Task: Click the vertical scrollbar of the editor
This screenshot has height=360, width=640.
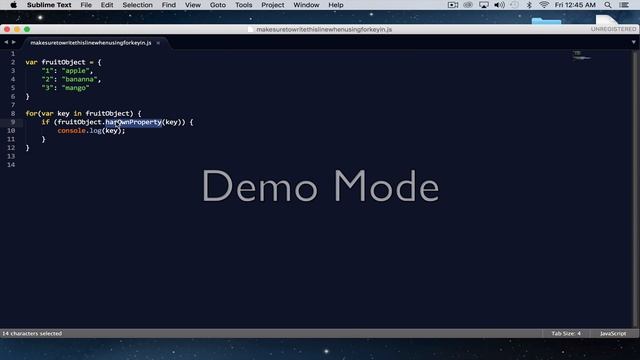Action: (x=635, y=188)
